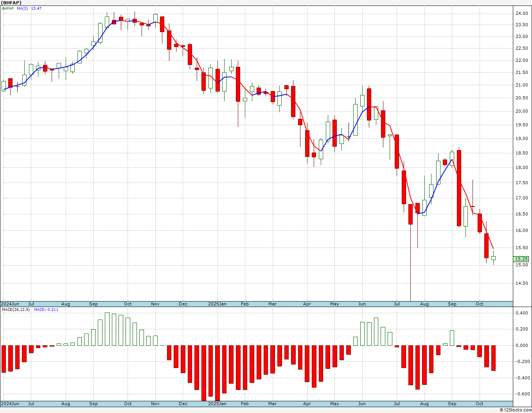
Task: Click the 19.50 price axis label
Action: (522, 125)
